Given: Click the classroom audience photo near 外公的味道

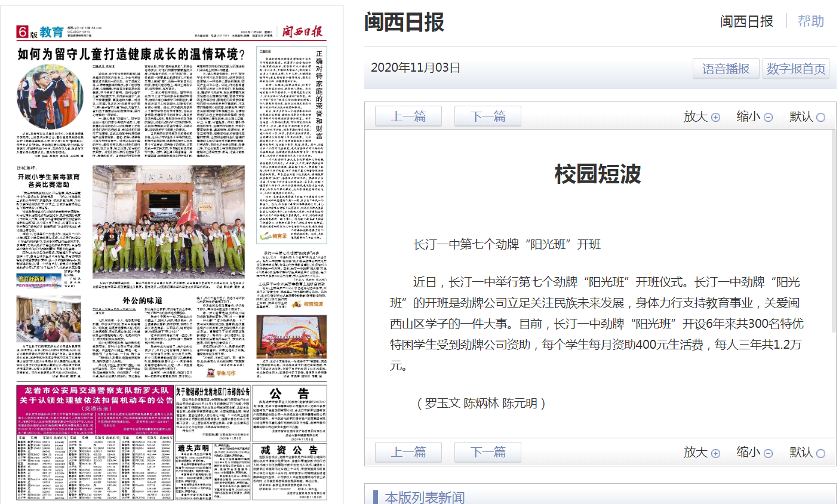Looking at the screenshot, I should (48, 319).
